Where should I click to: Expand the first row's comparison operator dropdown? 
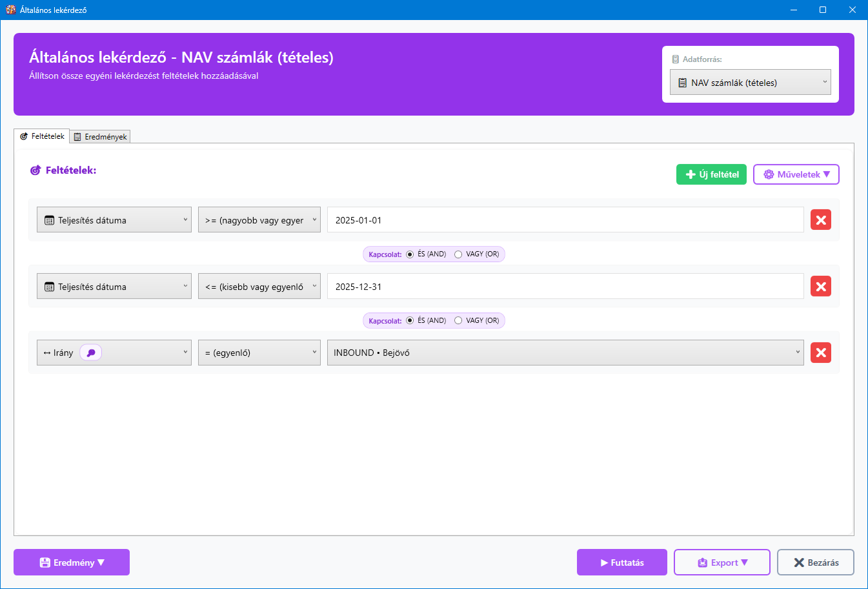pos(259,220)
